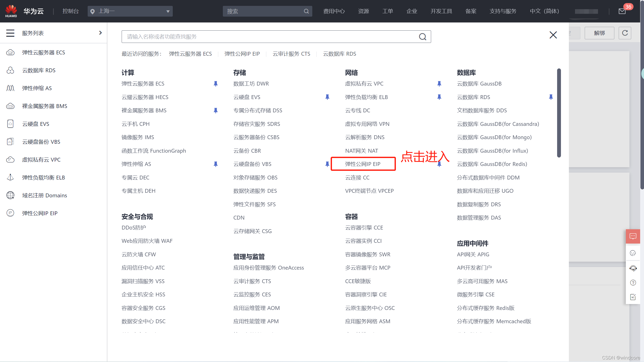The image size is (644, 362).
Task: Expand the 服务列表 chevron arrow
Action: point(100,33)
